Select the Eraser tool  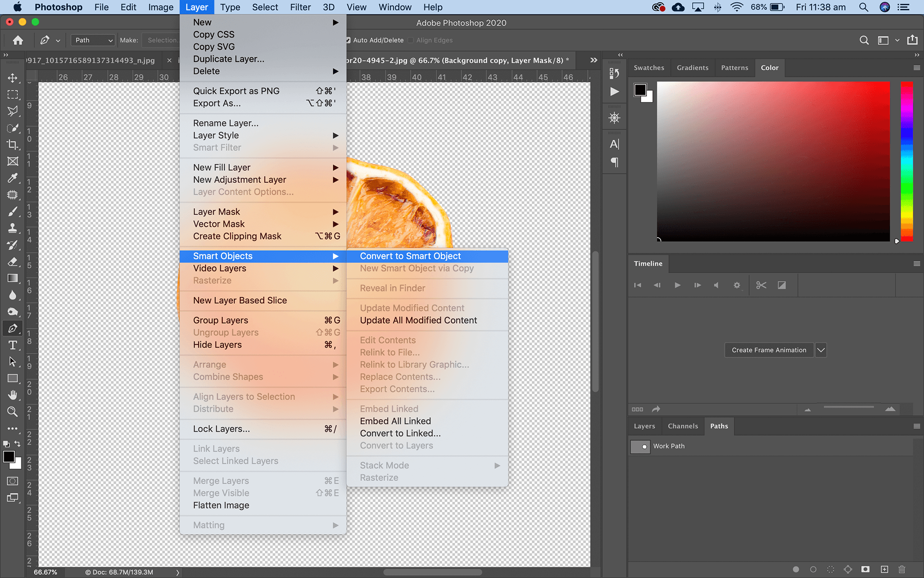click(12, 262)
